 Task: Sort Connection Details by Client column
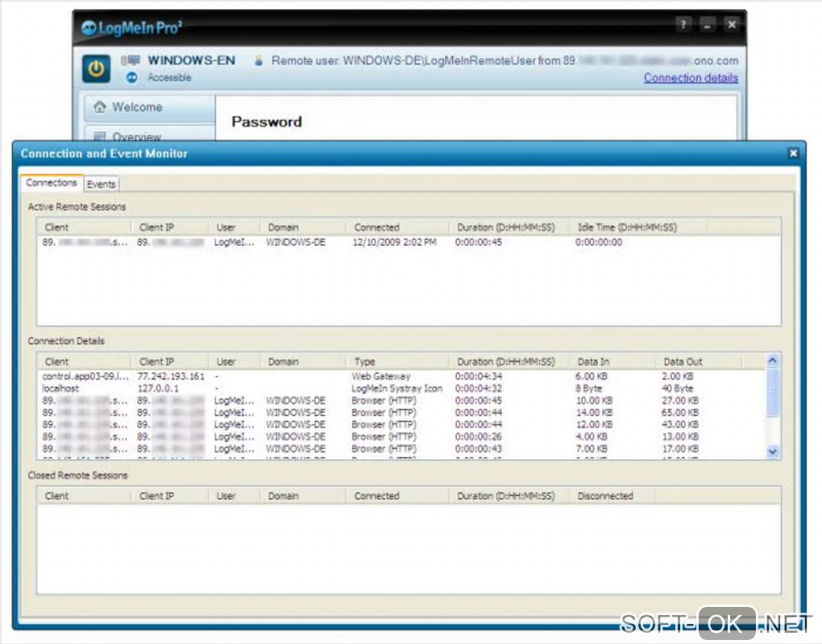click(x=84, y=361)
